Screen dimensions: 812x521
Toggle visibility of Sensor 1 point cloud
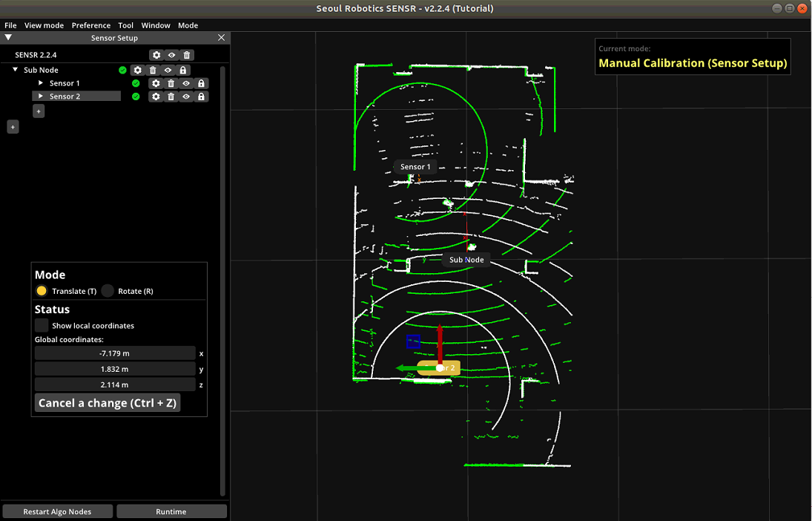(x=186, y=84)
